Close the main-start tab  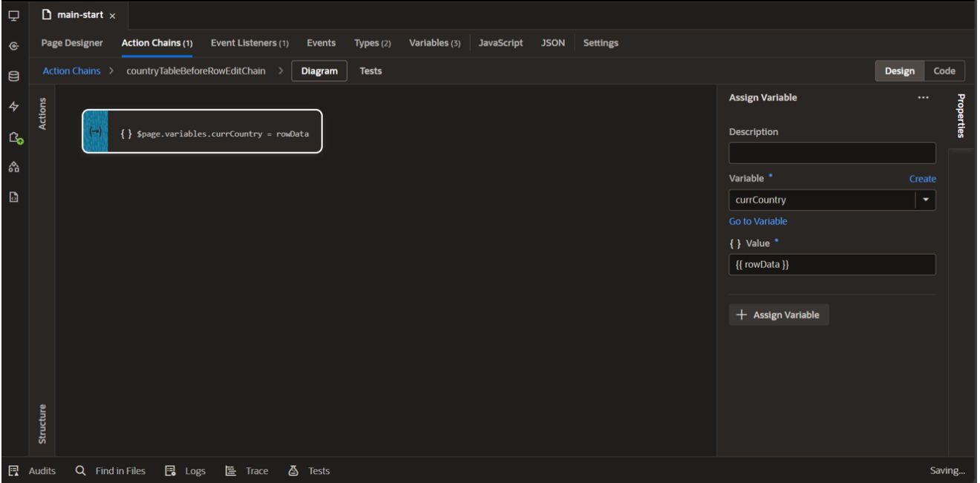pos(113,16)
